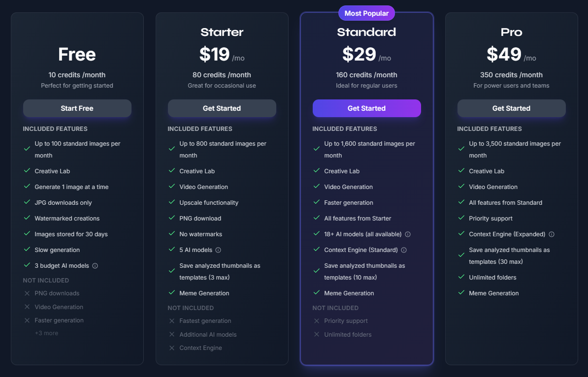Click Start Free button on Free plan
Image resolution: width=588 pixels, height=377 pixels.
click(x=77, y=108)
